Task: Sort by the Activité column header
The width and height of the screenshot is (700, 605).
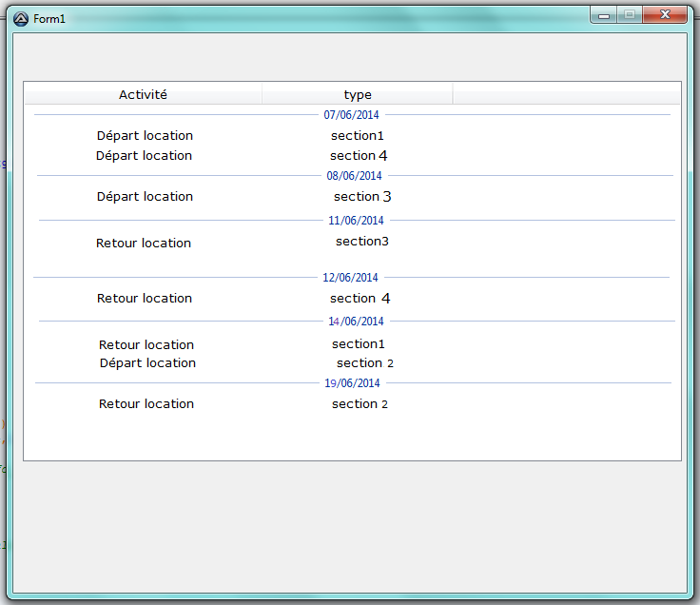Action: pos(143,94)
